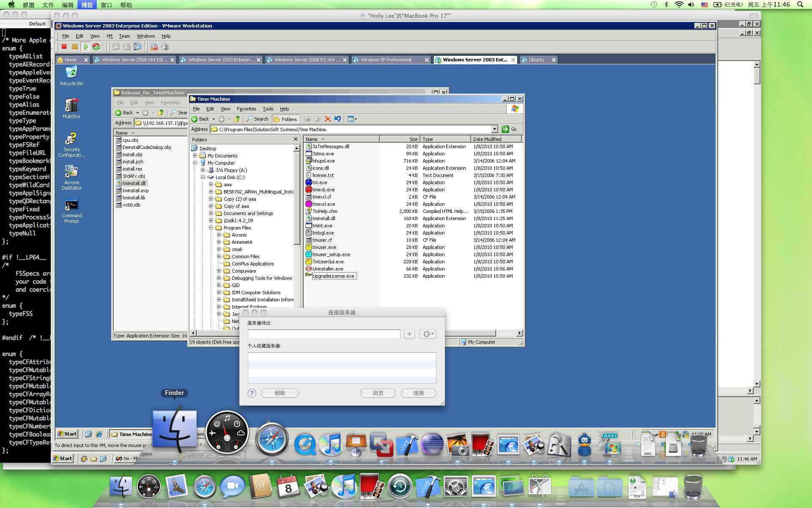Collapse the My Computer tree node
Screen dimensions: 812x508
(195, 163)
